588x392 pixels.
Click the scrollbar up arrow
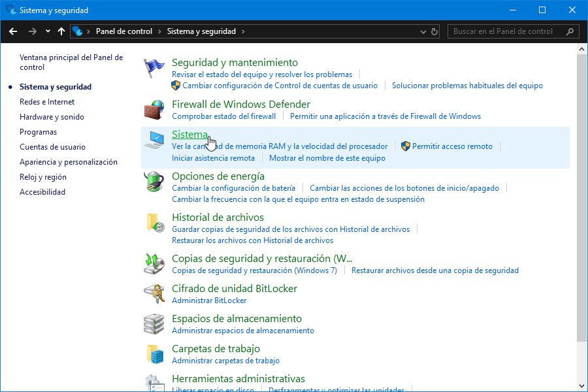tap(581, 49)
